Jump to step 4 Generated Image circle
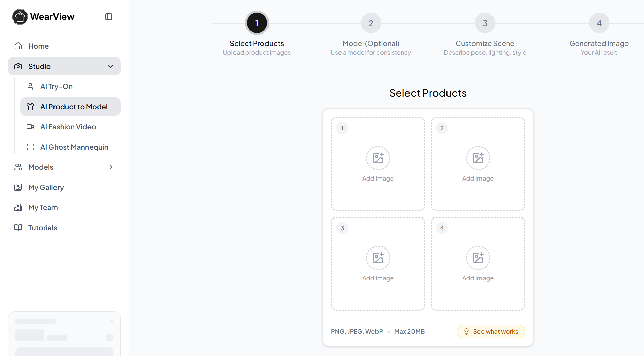Screen dimensions: 644x356 point(599,23)
